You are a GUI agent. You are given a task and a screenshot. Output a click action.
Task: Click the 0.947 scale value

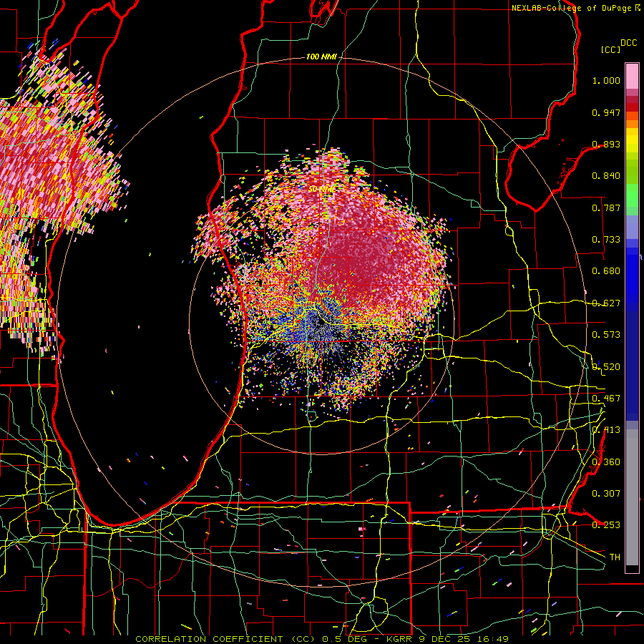pyautogui.click(x=606, y=112)
